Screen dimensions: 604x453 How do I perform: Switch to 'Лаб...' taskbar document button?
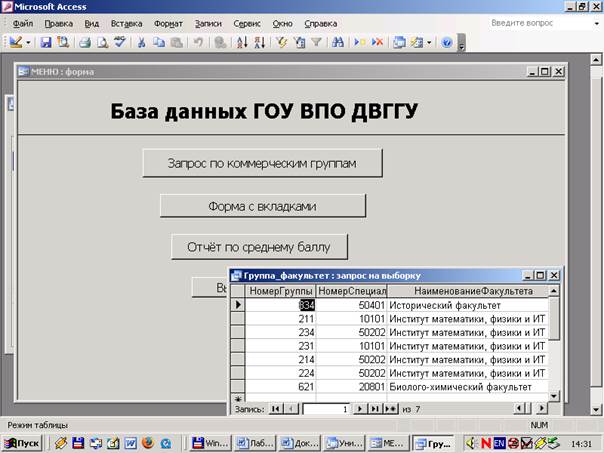(255, 443)
